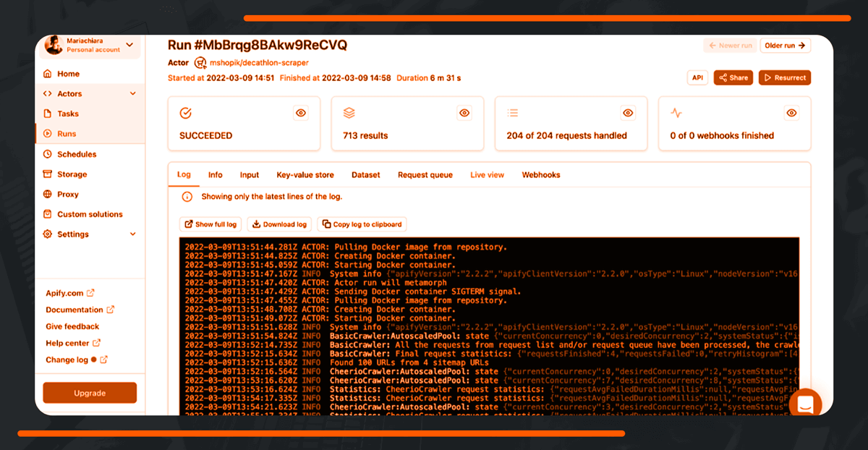Click the user avatar picture

54,45
